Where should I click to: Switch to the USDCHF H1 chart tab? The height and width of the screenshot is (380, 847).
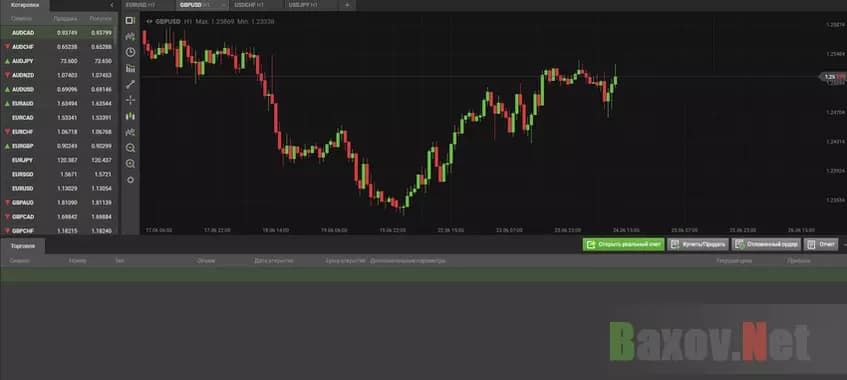click(257, 5)
